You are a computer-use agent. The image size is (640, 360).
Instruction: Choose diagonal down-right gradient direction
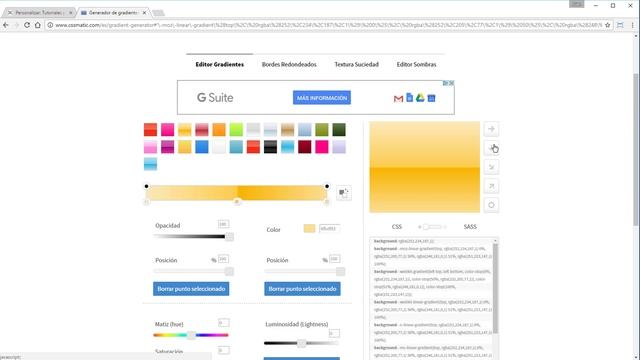[491, 167]
